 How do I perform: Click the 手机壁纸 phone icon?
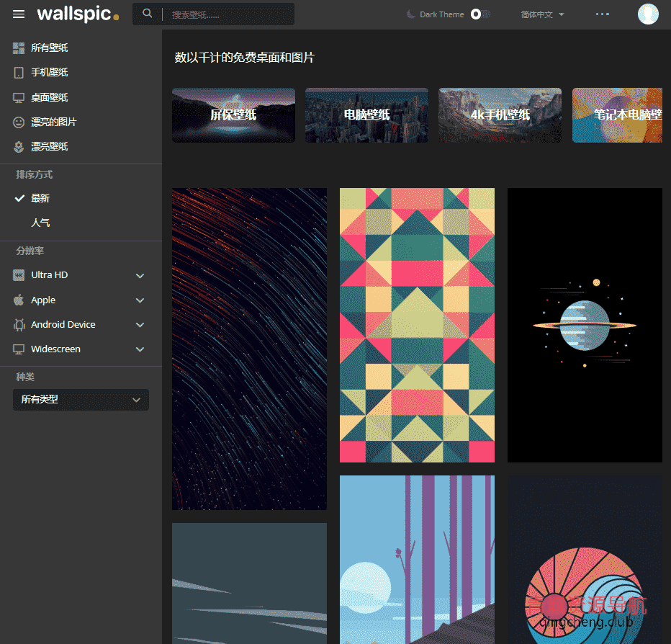(x=19, y=73)
